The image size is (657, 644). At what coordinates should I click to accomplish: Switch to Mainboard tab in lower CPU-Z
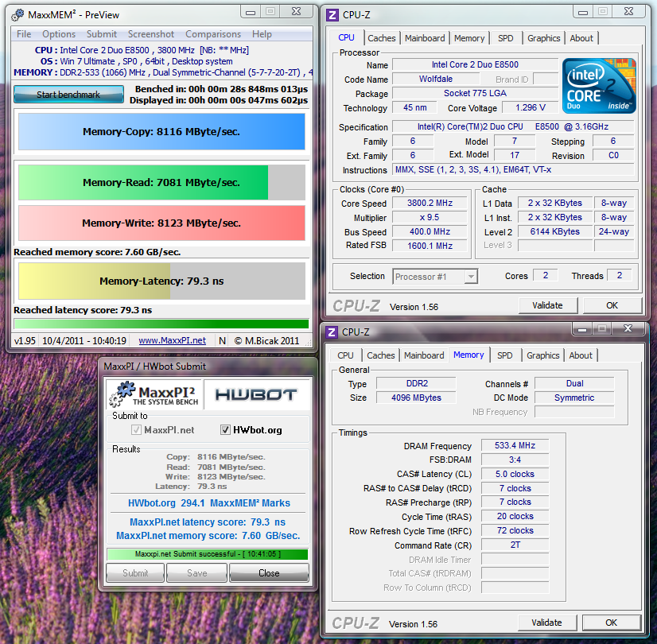tap(424, 355)
